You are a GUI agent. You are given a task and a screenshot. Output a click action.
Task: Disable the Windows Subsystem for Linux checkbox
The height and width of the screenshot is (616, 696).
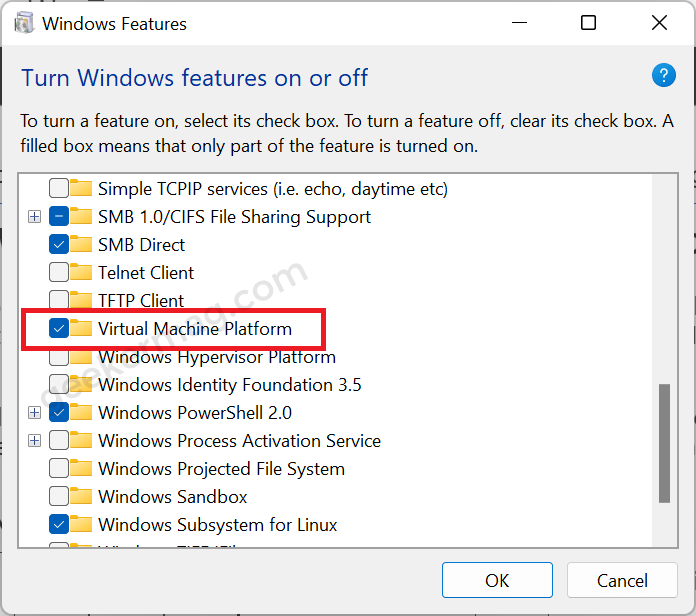[59, 525]
